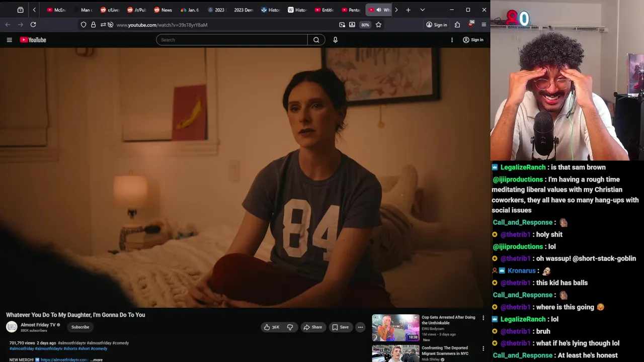Click chat message 'this kid has balls'

pos(561,283)
